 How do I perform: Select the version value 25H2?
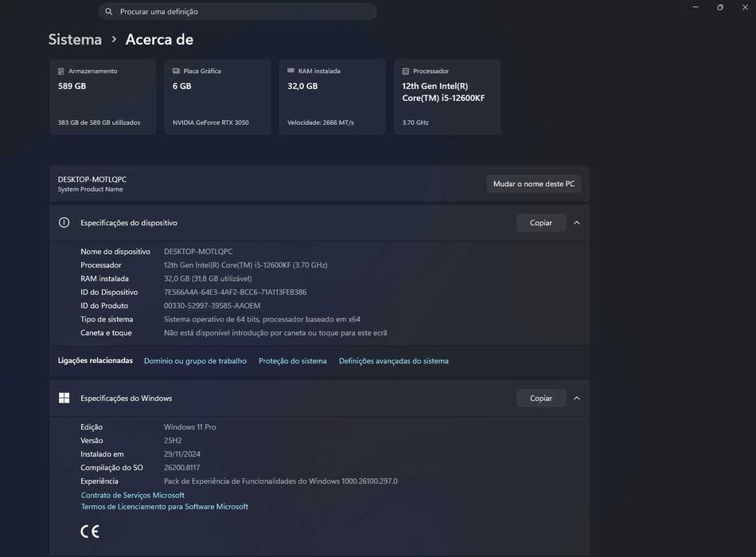173,441
